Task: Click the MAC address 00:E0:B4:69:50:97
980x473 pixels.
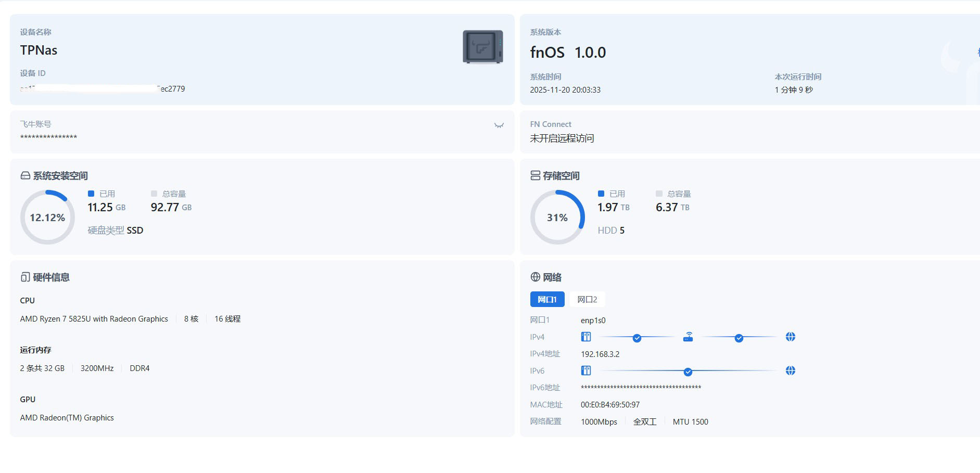Action: [610, 405]
